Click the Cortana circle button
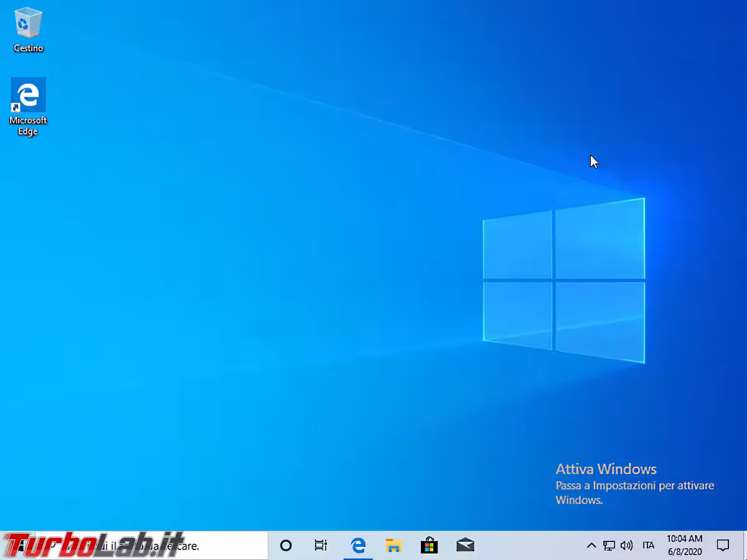747x560 pixels. tap(286, 546)
